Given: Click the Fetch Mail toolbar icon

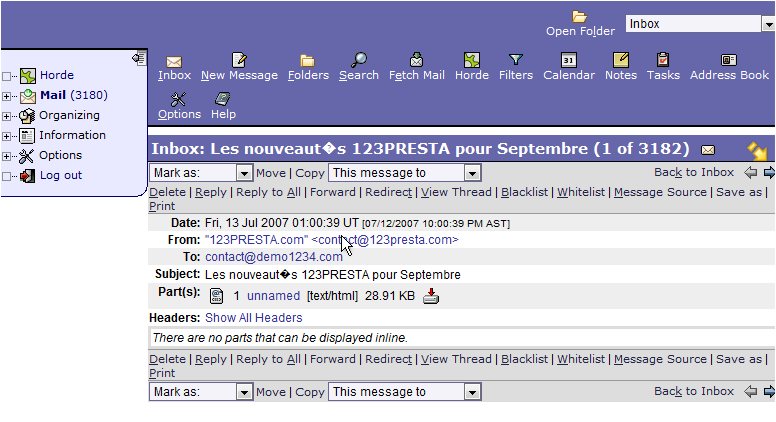Looking at the screenshot, I should click(416, 60).
